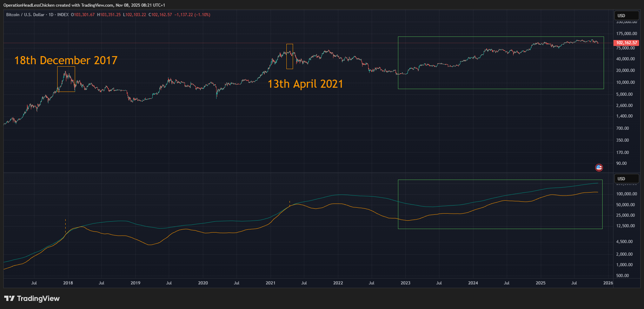Click the white rectangle around the 2017 peak
Viewport: 644px width, 309px height.
tap(66, 67)
